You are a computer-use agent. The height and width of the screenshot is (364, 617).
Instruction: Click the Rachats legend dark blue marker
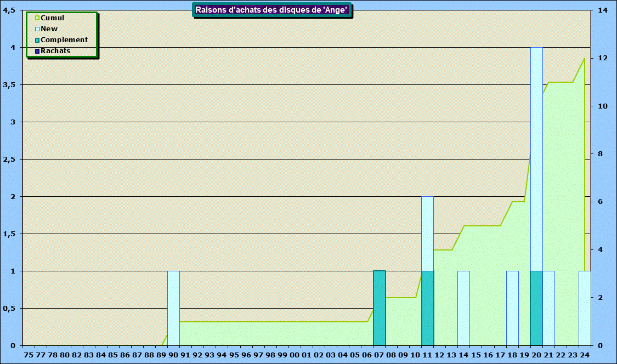pos(37,51)
